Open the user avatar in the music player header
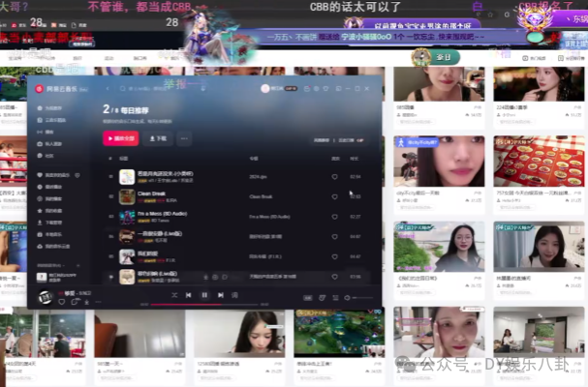 (x=265, y=88)
